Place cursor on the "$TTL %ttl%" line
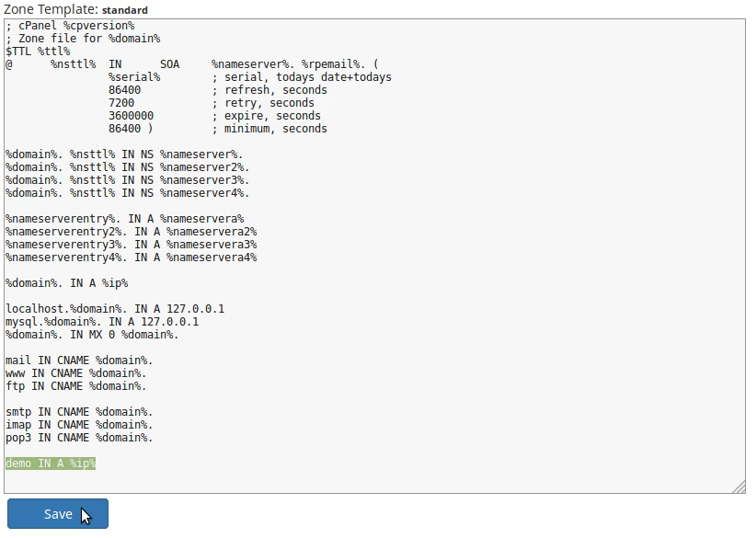Image resolution: width=756 pixels, height=538 pixels. pos(38,52)
